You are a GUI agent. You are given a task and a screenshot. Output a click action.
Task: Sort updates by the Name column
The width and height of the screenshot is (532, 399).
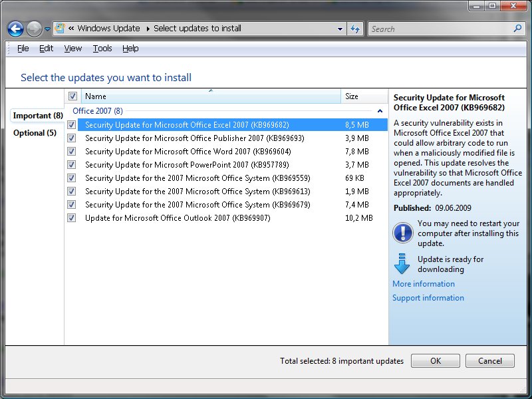pyautogui.click(x=211, y=96)
